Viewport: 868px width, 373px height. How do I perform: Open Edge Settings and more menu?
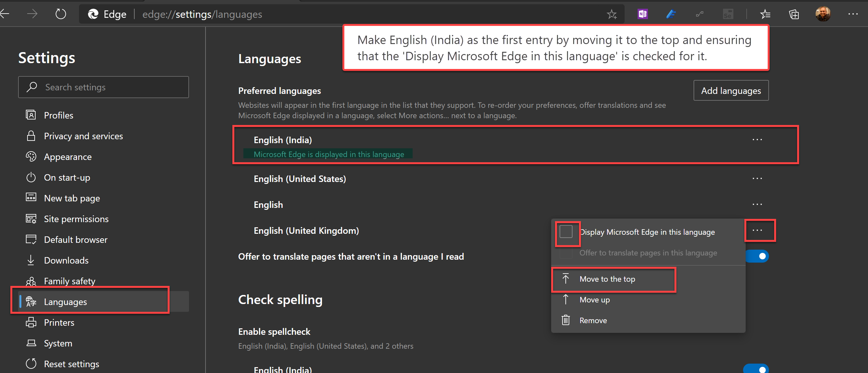coord(853,14)
